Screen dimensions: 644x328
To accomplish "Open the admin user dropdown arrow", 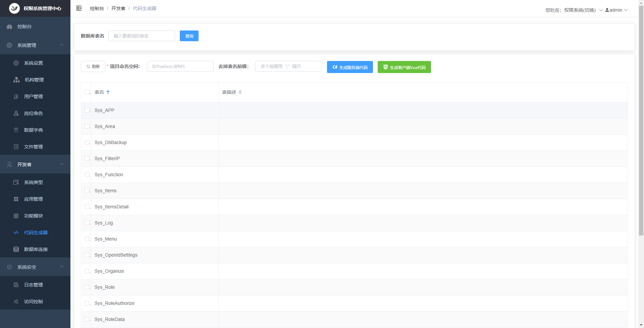I will point(626,10).
